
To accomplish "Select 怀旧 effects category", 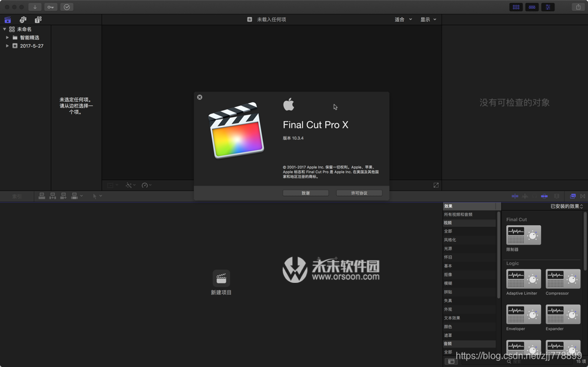I will (x=469, y=257).
